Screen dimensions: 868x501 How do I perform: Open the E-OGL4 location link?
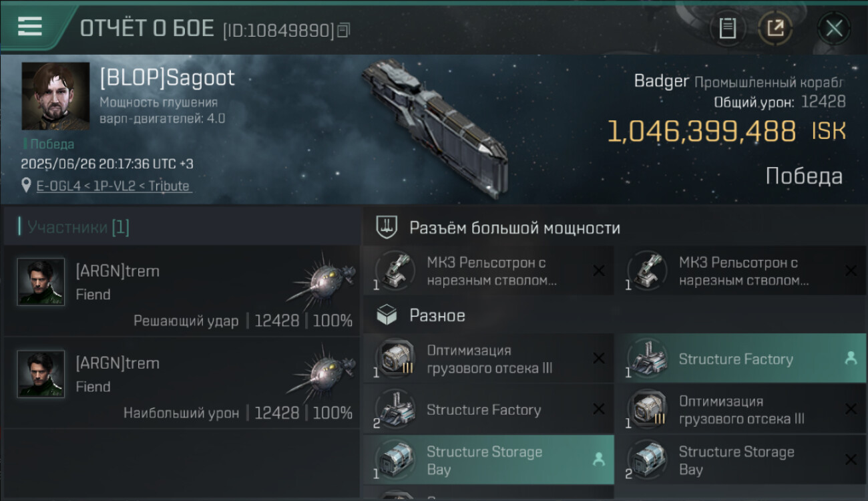[56, 186]
